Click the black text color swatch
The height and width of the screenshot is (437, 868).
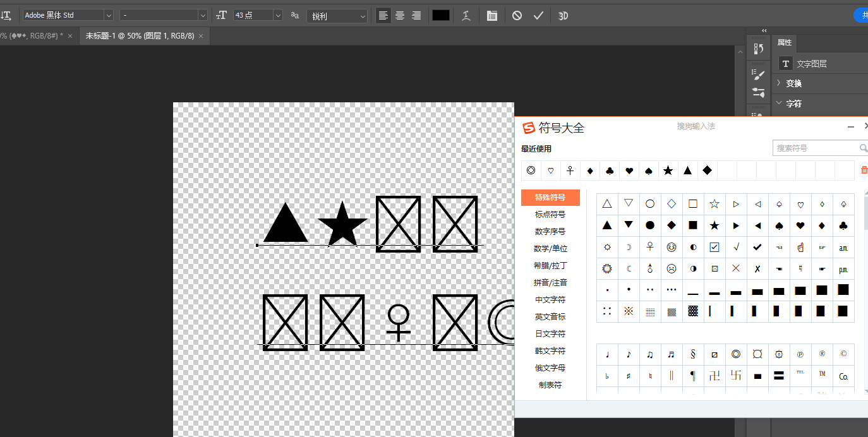click(x=440, y=16)
